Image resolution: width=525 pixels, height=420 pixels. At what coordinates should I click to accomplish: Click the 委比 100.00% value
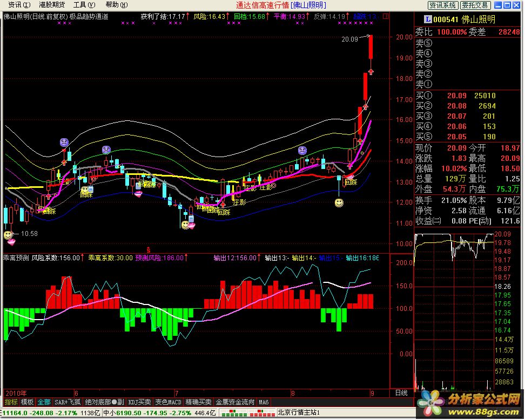pos(452,32)
